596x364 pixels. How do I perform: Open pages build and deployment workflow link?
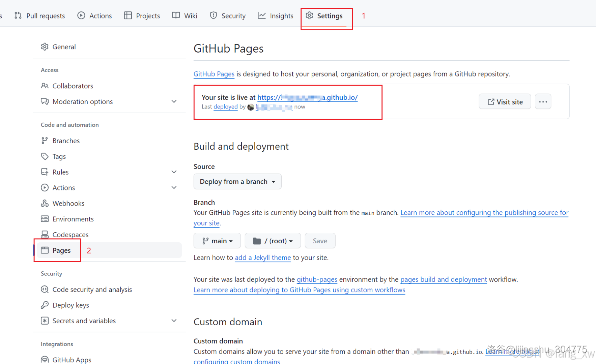tap(444, 279)
